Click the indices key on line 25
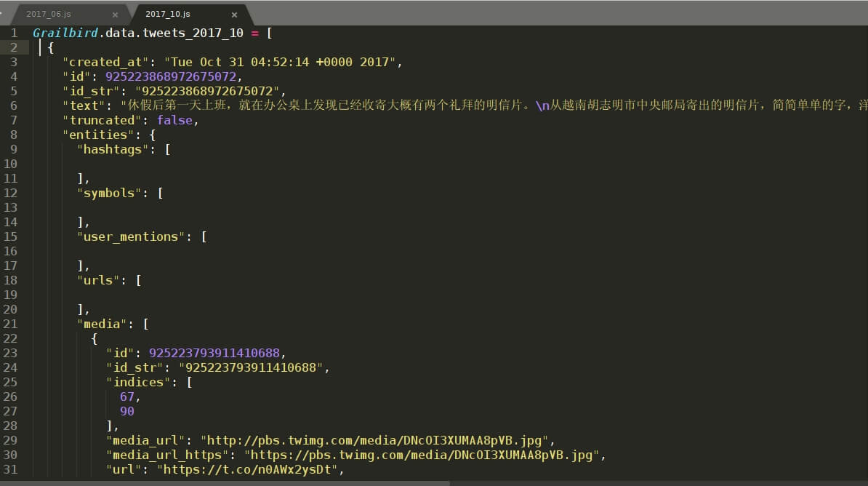868x486 pixels. (138, 383)
